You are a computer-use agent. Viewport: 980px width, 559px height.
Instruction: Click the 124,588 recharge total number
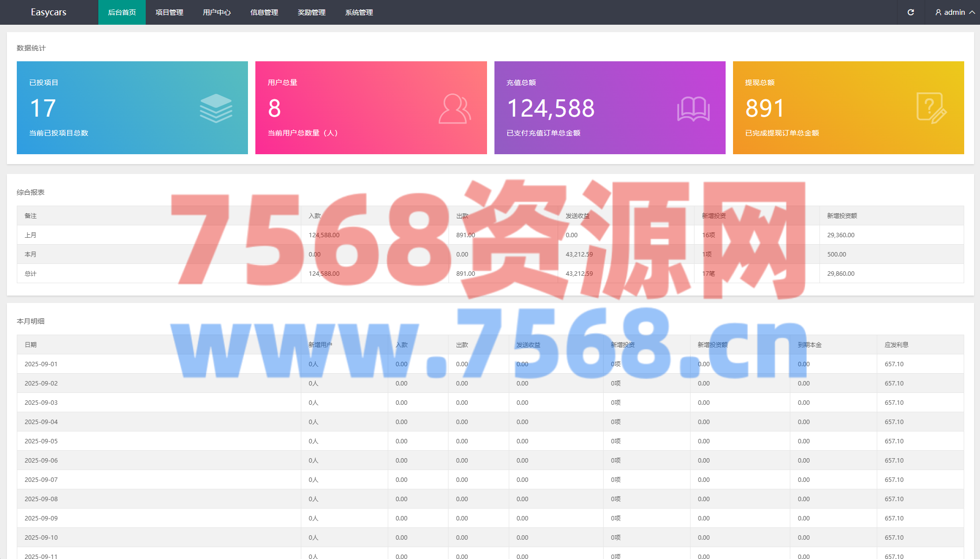coord(551,108)
